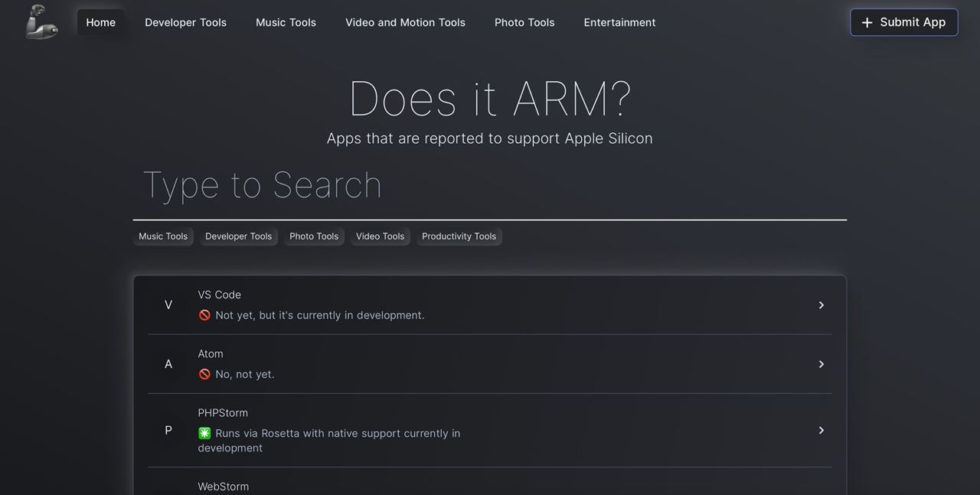The image size is (980, 495).
Task: Click the VS Code app name
Action: [x=220, y=295]
